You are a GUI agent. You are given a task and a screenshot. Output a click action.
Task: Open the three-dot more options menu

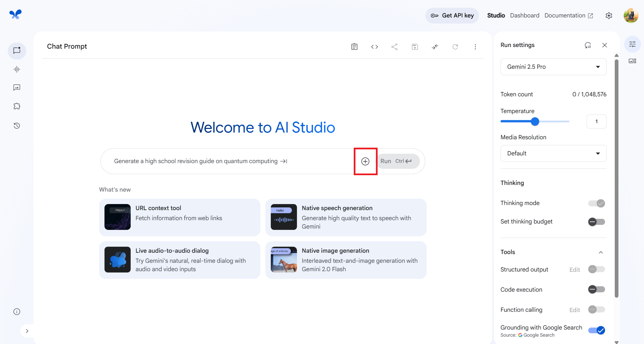(475, 47)
